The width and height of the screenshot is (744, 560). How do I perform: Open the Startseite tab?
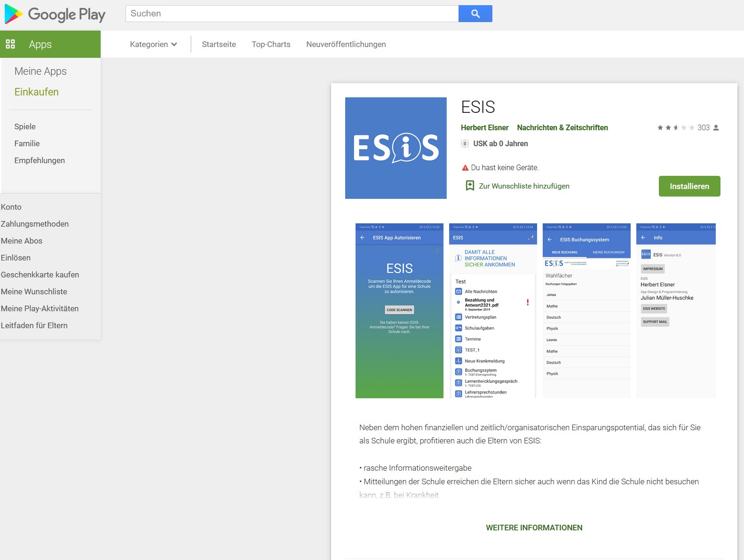point(219,44)
